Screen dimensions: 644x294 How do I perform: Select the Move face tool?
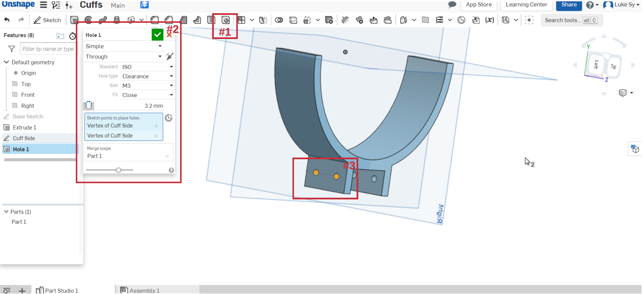[374, 20]
